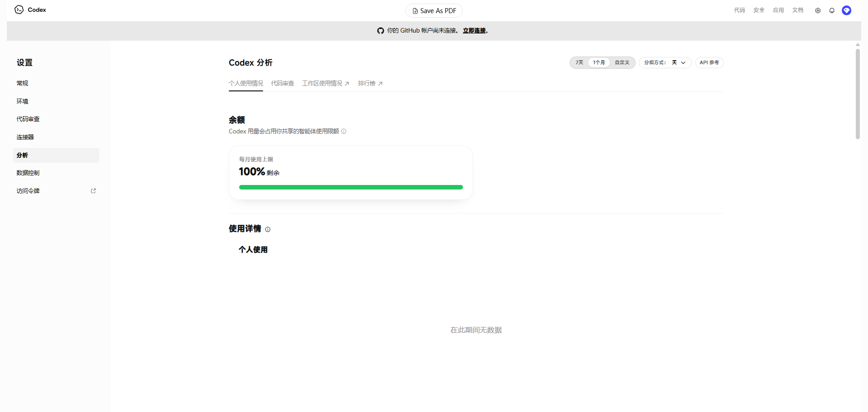This screenshot has height=412, width=868.
Task: Click the 立即连接 GitHub link
Action: (474, 31)
